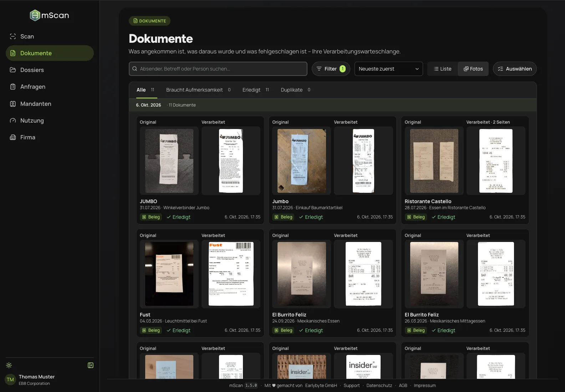This screenshot has height=392, width=565.
Task: Toggle the light/dark theme sun icon
Action: point(9,365)
